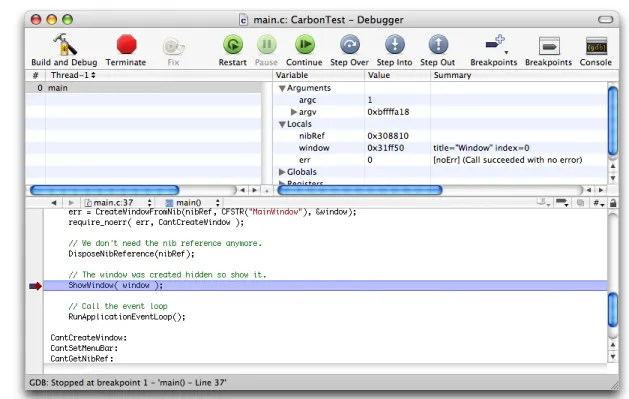Click the Build and Debug hammer icon
Viewport: 629px width, 399px height.
click(x=64, y=44)
